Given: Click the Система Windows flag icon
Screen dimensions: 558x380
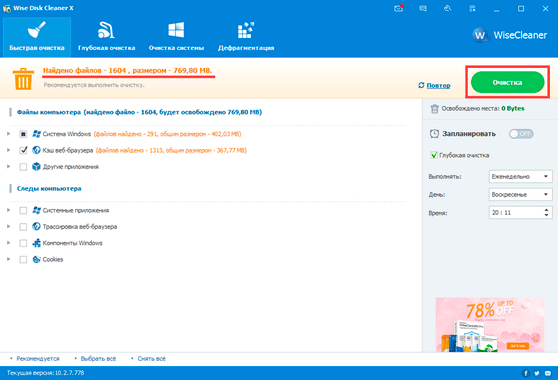Looking at the screenshot, I should 36,134.
